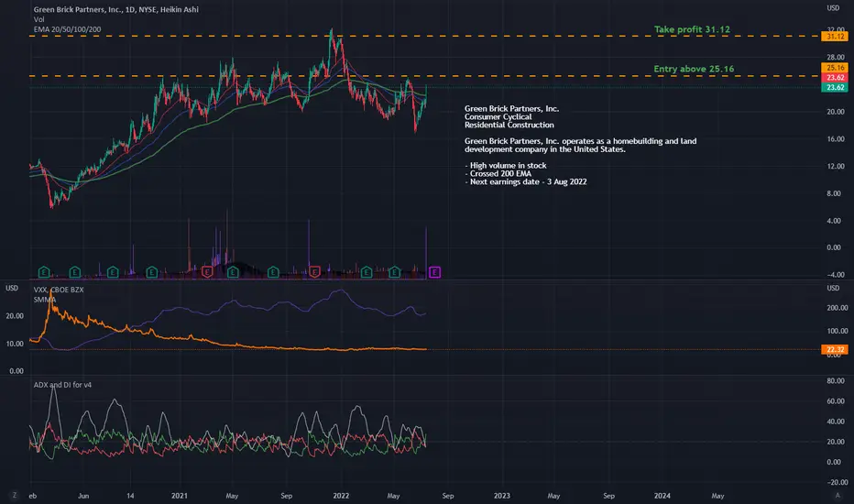
Task: Click the red earnings marker before May 2021
Action: tap(207, 272)
